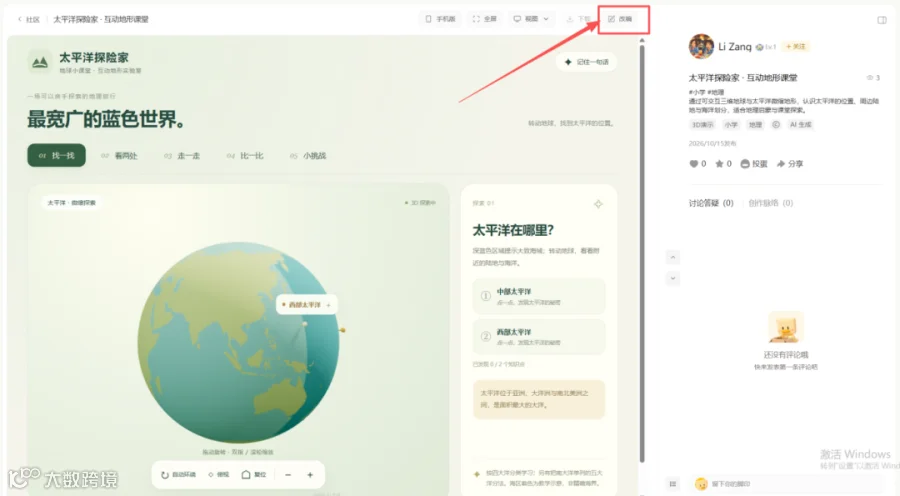Screen dimensions: 900x496
Task: Click the emoji face icon in comment box
Action: (x=701, y=484)
